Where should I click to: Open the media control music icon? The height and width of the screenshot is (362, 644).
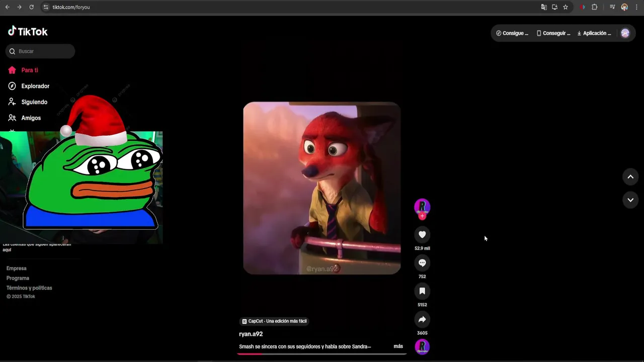point(612,7)
